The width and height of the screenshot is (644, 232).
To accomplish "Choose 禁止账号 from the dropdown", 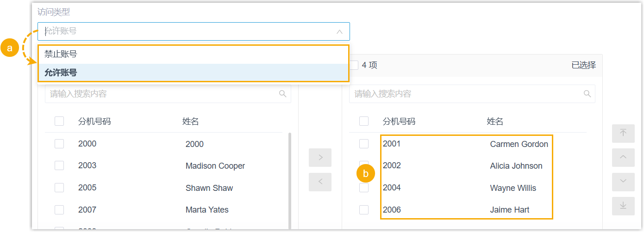I will (61, 54).
